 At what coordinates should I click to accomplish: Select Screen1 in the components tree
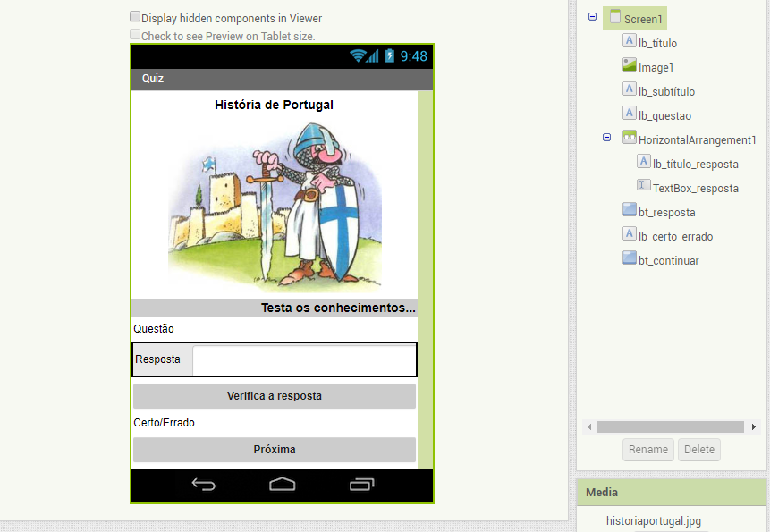(x=643, y=19)
